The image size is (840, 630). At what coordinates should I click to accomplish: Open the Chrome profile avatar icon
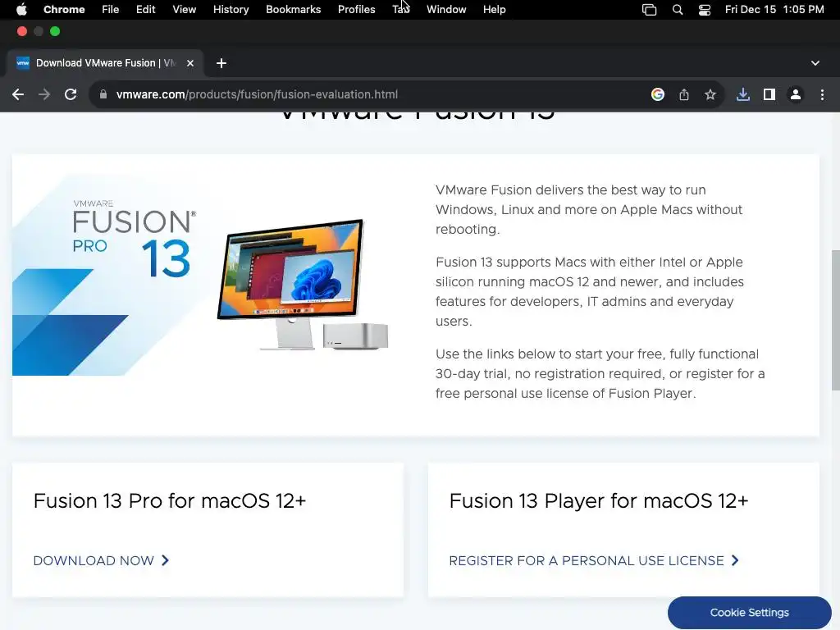(796, 95)
